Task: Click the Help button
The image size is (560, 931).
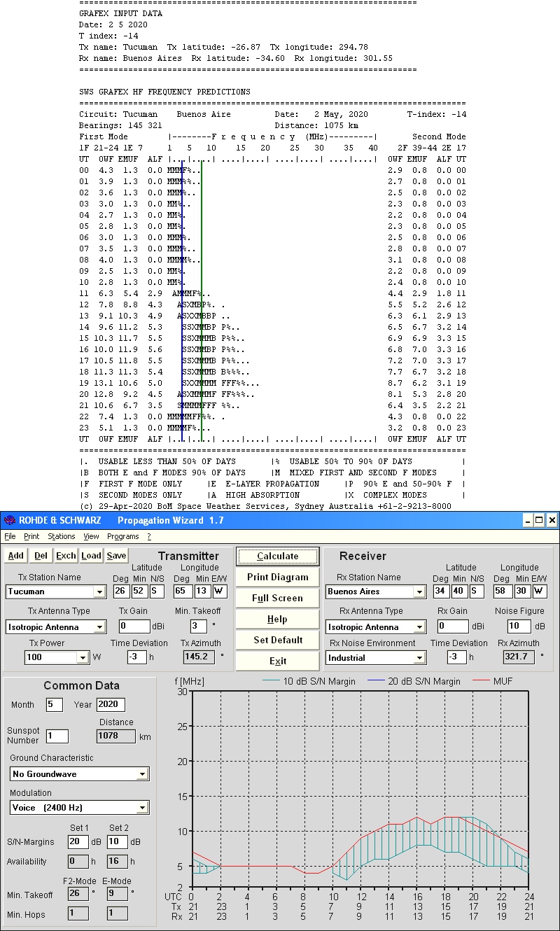Action: click(277, 619)
